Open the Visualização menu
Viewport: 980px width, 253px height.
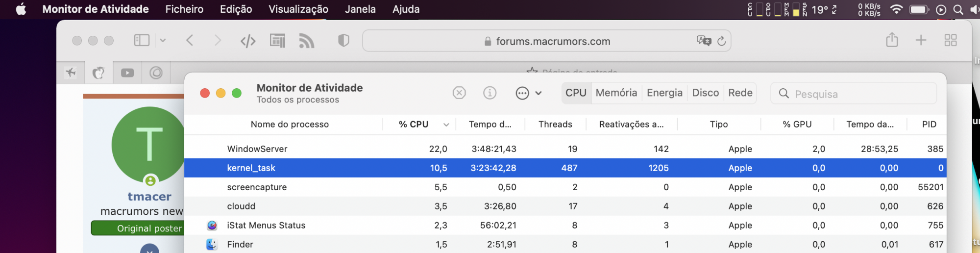tap(298, 9)
